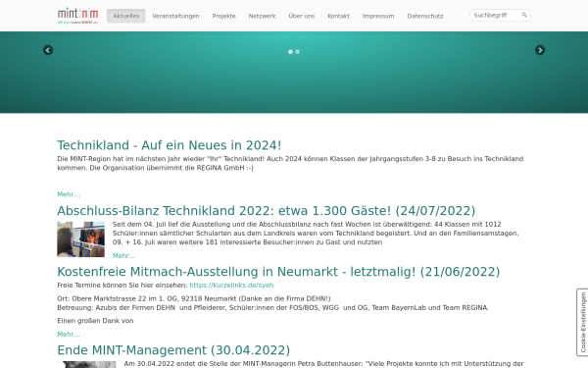The width and height of the screenshot is (588, 368).
Task: Open 'Kostenfreie Mitmach-Ausstellung in Neumarkt' headline
Action: 278,272
